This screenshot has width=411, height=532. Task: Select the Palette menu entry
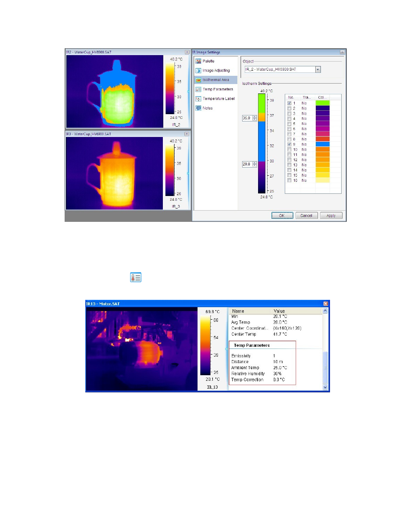[209, 61]
